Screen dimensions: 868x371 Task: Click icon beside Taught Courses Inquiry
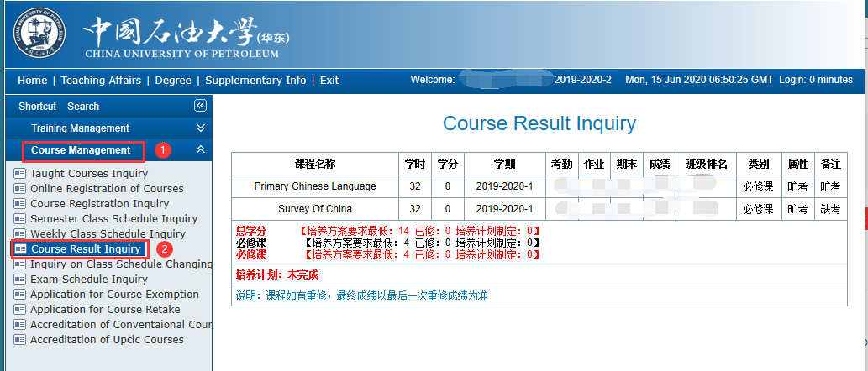point(20,174)
